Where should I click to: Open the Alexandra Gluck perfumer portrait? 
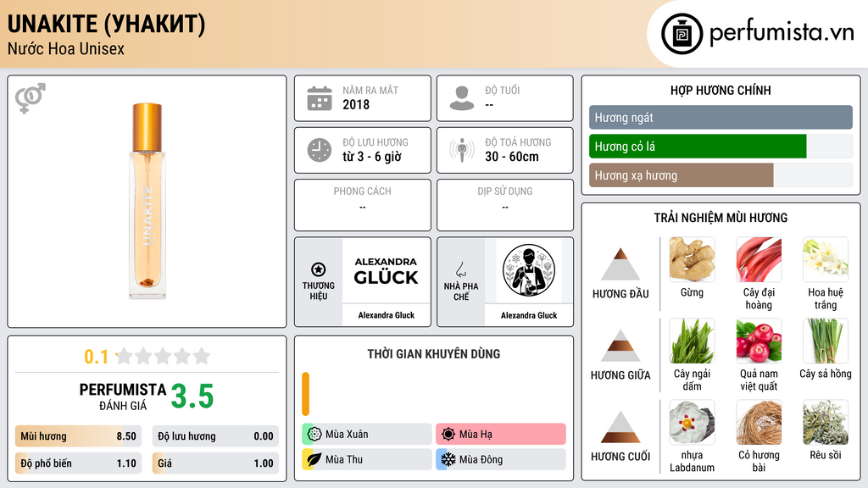click(529, 270)
